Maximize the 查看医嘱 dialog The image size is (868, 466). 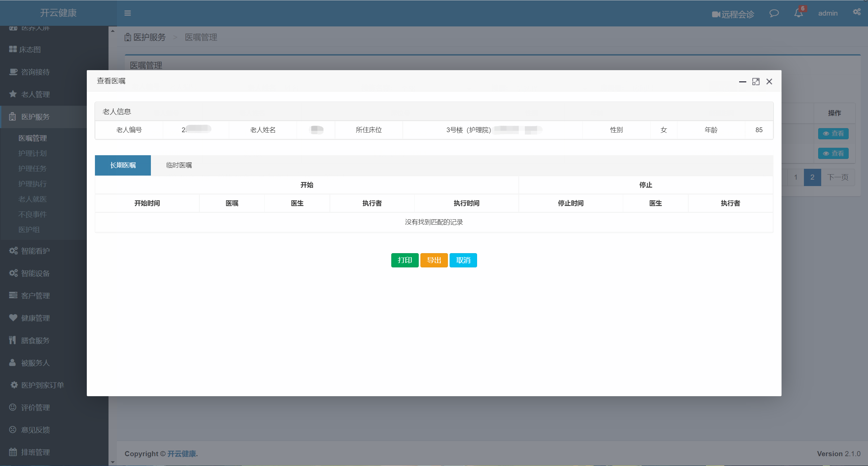tap(756, 82)
